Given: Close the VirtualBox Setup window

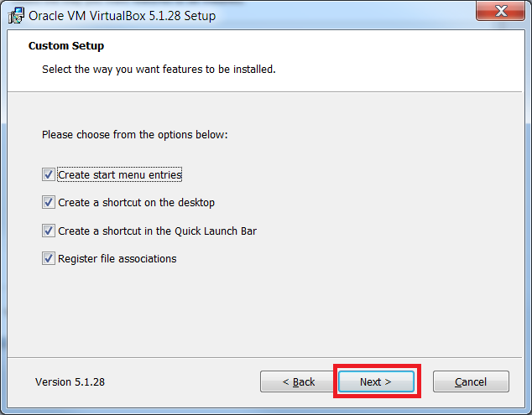Looking at the screenshot, I should tap(500, 11).
